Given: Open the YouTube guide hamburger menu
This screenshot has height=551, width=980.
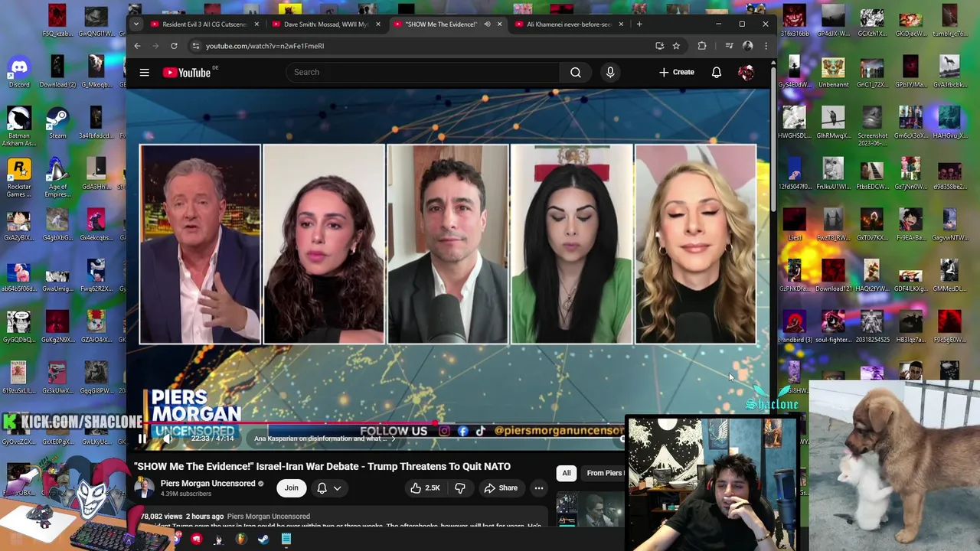Looking at the screenshot, I should tap(144, 72).
